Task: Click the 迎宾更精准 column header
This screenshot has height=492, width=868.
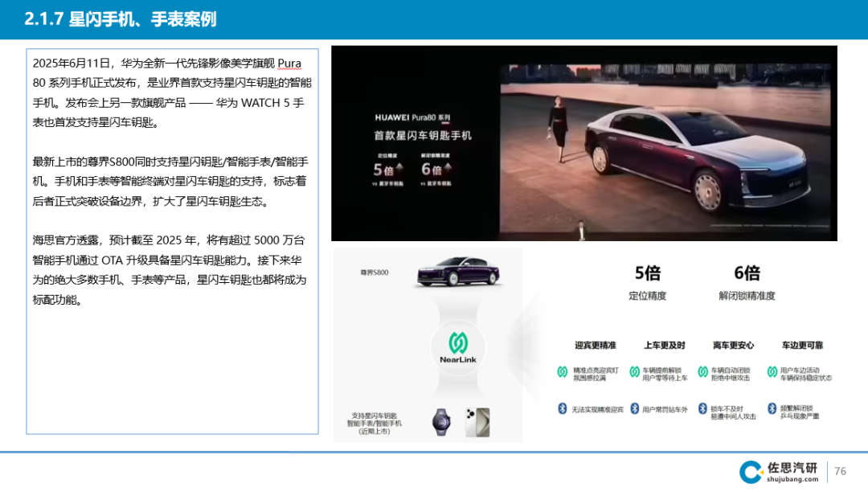Action: (596, 343)
